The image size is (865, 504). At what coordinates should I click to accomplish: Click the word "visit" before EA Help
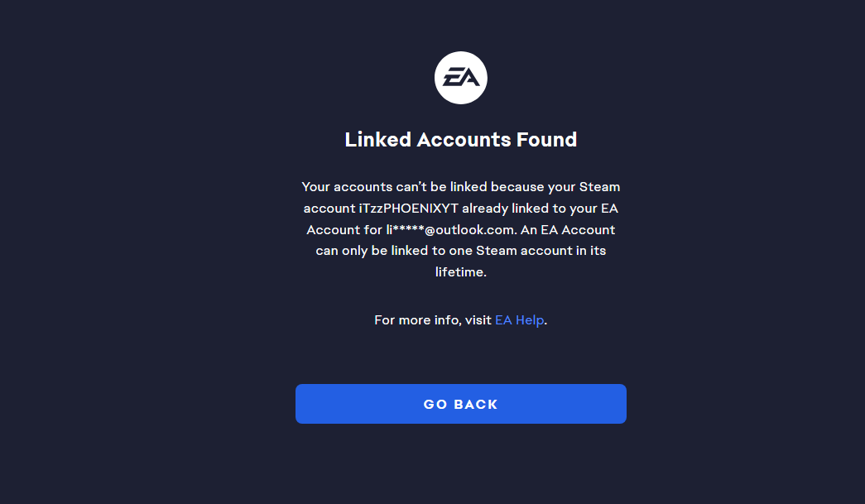coord(478,320)
